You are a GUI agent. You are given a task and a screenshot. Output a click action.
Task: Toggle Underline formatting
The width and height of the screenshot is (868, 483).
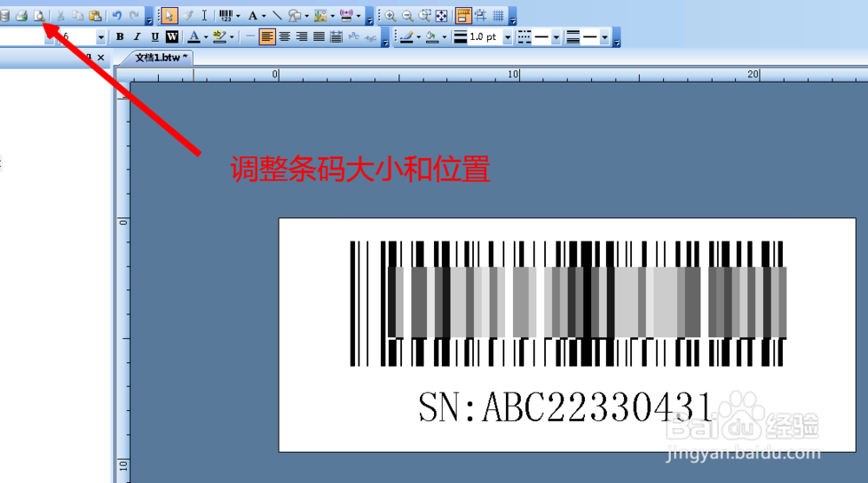[155, 37]
